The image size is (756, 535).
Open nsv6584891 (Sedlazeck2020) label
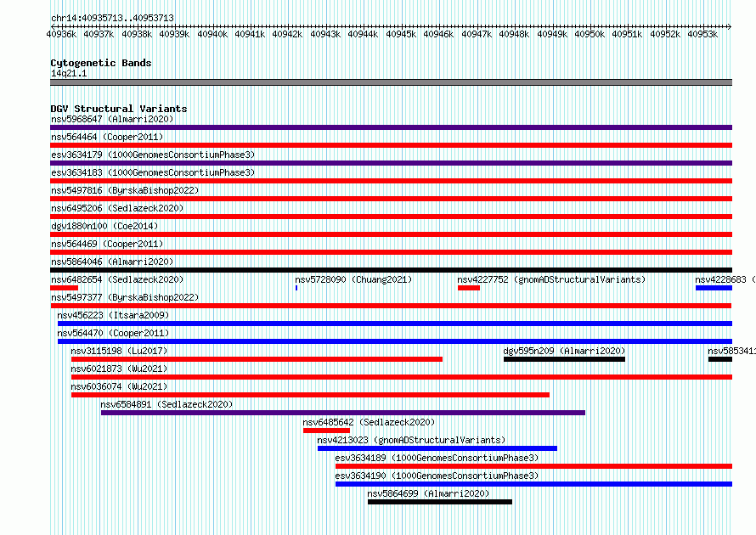tap(166, 404)
